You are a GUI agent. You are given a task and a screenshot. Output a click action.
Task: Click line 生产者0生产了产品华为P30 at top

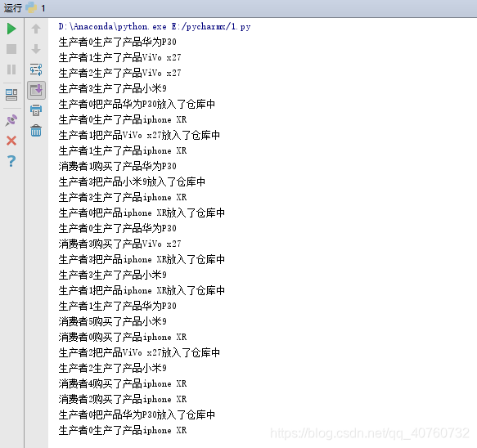118,42
